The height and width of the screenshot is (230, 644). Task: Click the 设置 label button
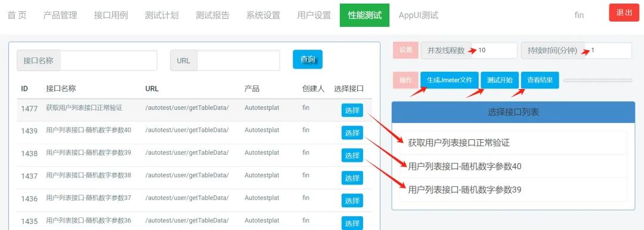click(x=406, y=50)
